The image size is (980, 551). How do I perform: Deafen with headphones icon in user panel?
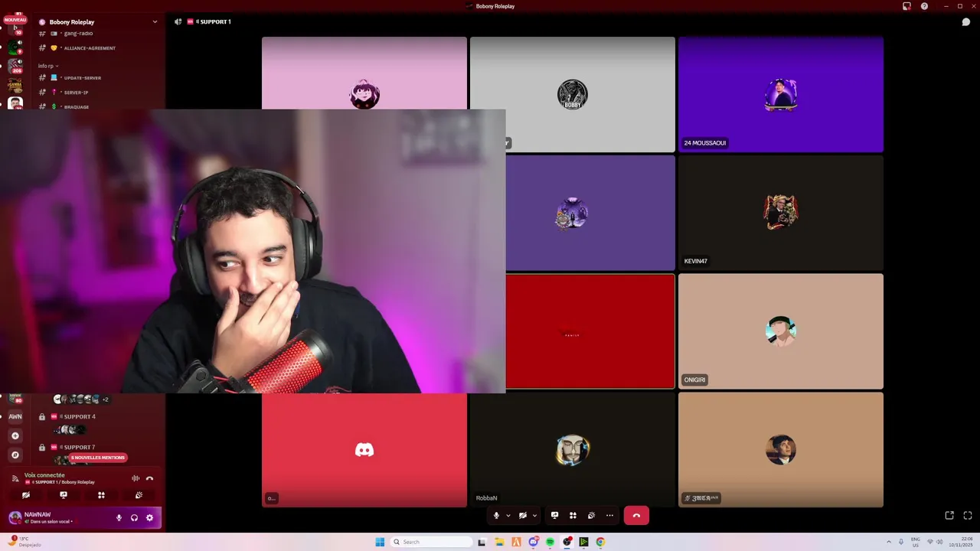[x=134, y=518]
